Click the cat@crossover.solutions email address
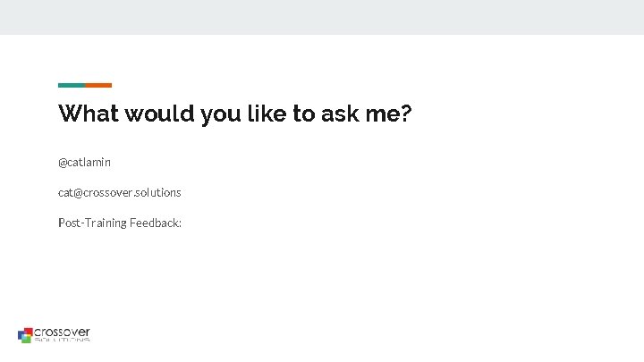 tap(119, 192)
